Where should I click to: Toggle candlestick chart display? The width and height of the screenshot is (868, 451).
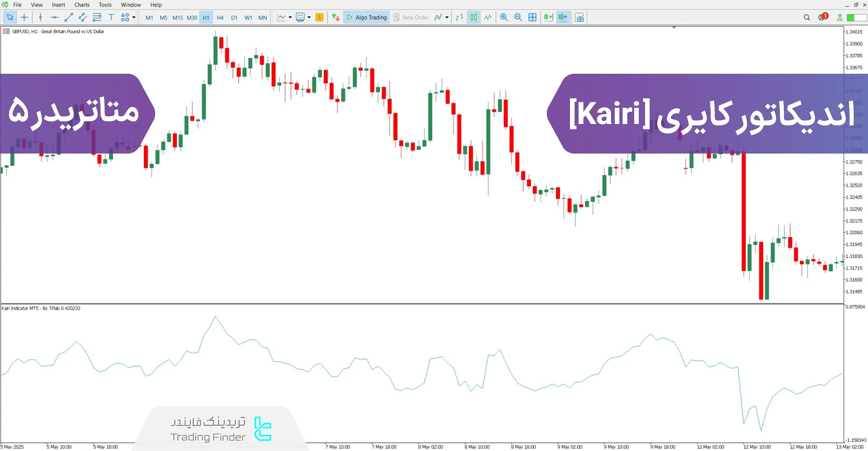473,17
